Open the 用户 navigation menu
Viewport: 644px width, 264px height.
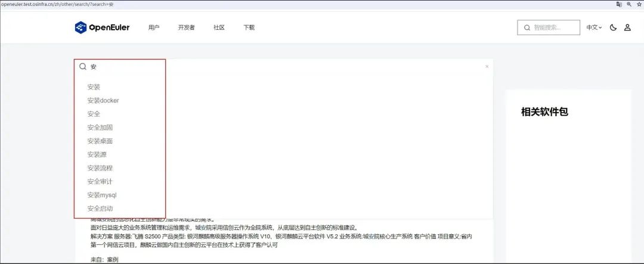[x=154, y=27]
